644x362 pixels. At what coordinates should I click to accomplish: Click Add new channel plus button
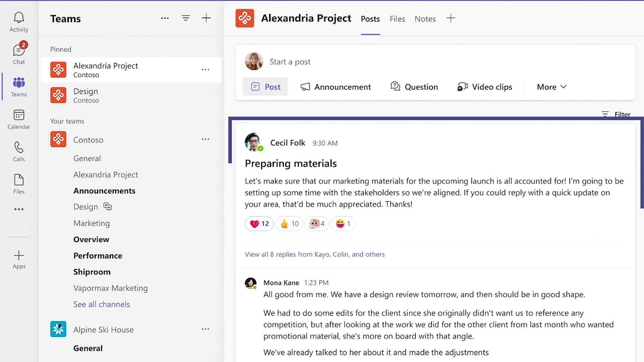206,18
